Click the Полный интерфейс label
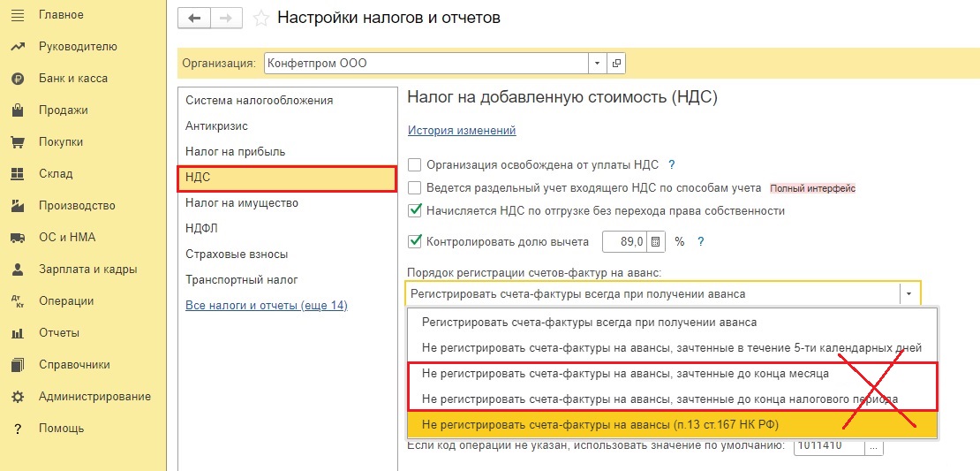Screen dimensions: 980x471 pos(812,187)
